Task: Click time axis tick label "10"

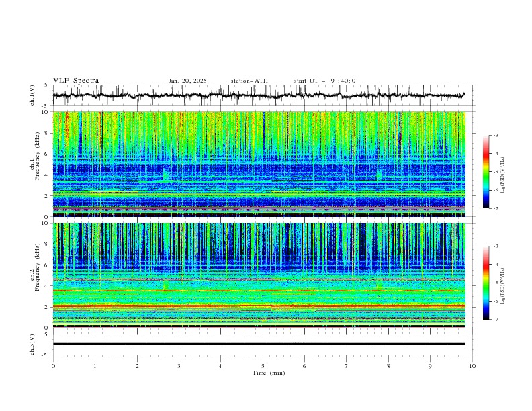Action: coord(472,366)
